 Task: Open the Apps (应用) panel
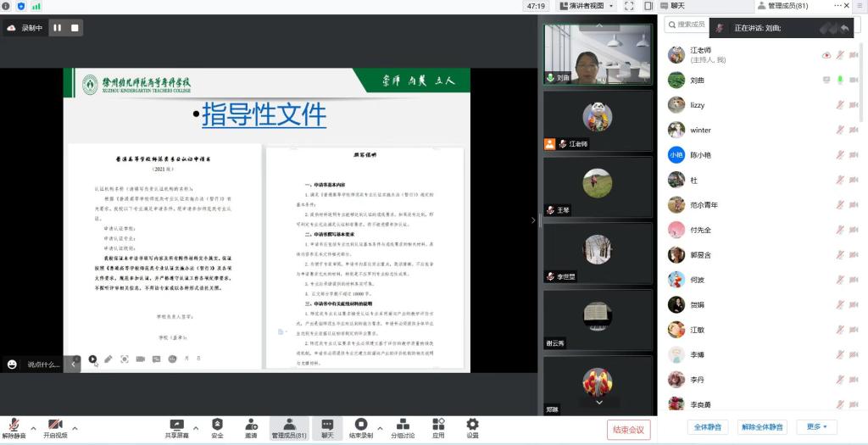pyautogui.click(x=438, y=424)
